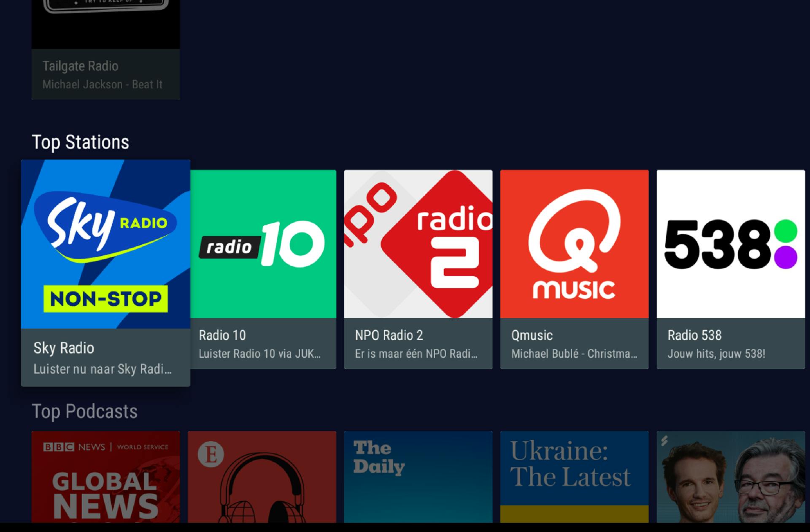Image resolution: width=810 pixels, height=532 pixels.
Task: Click the Sky Radio title text
Action: (x=64, y=348)
